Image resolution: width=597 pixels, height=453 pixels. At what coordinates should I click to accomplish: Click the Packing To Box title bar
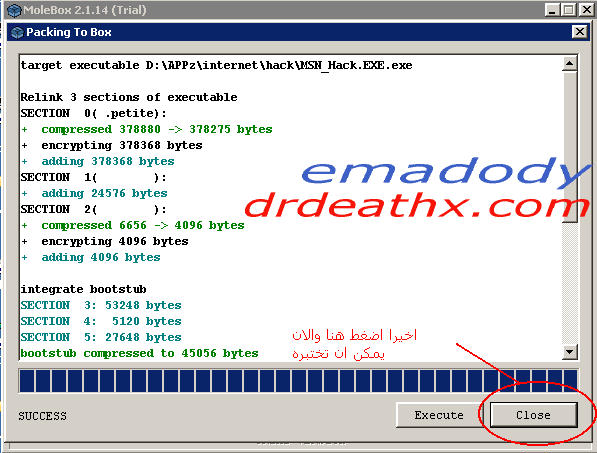[298, 32]
